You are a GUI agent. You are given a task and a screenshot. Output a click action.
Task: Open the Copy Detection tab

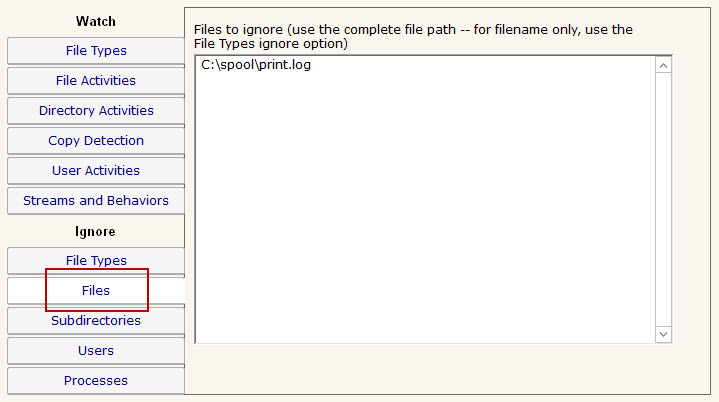pos(96,141)
